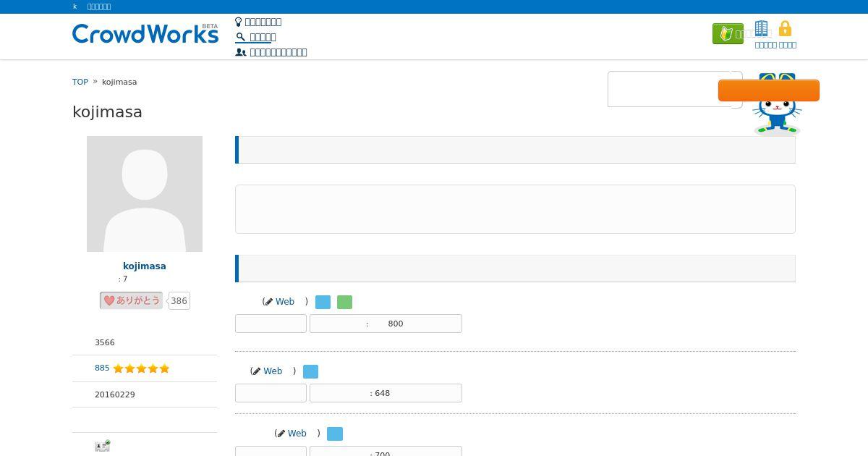Click the verified ID card icon in sidebar
The height and width of the screenshot is (456, 868).
tap(102, 446)
